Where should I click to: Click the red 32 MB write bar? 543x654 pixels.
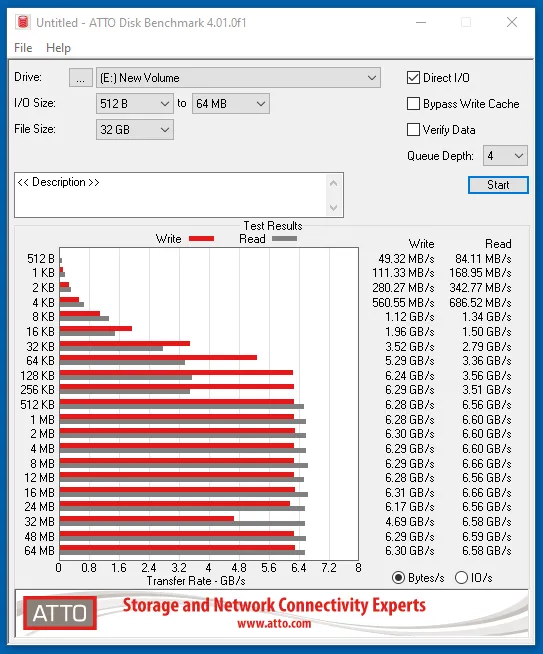coord(147,518)
